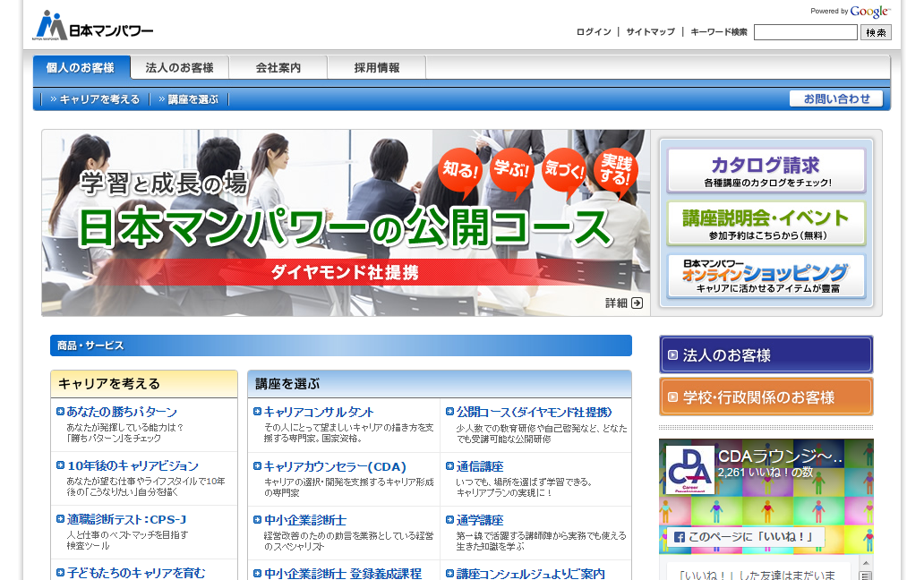
Task: Click the red 実践する! bubble icon
Action: coord(616,167)
